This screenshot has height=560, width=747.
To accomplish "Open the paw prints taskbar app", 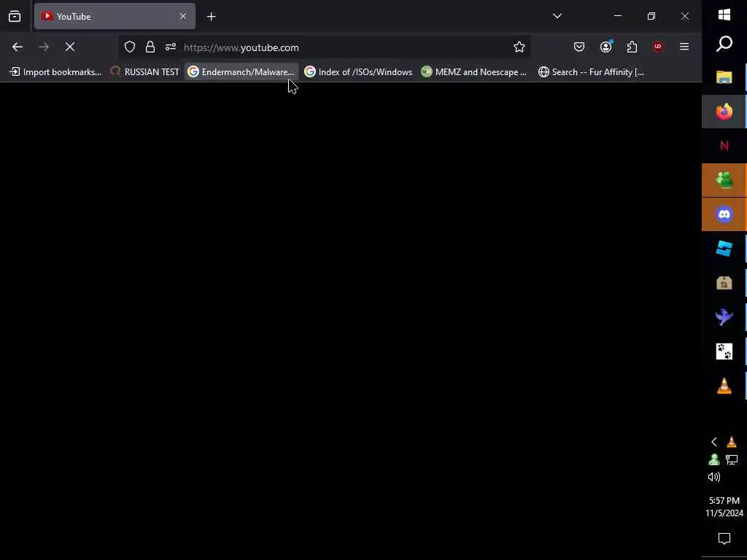I will tap(724, 351).
